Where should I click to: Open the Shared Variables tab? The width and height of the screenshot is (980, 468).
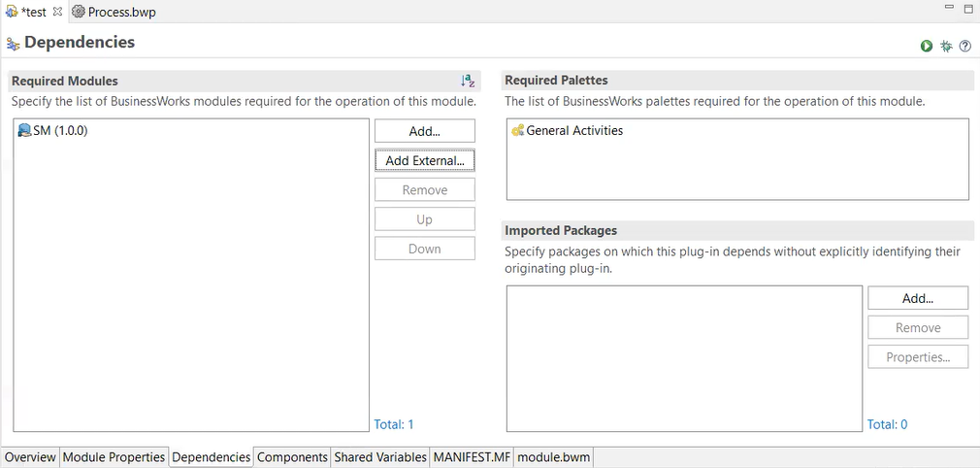point(380,457)
